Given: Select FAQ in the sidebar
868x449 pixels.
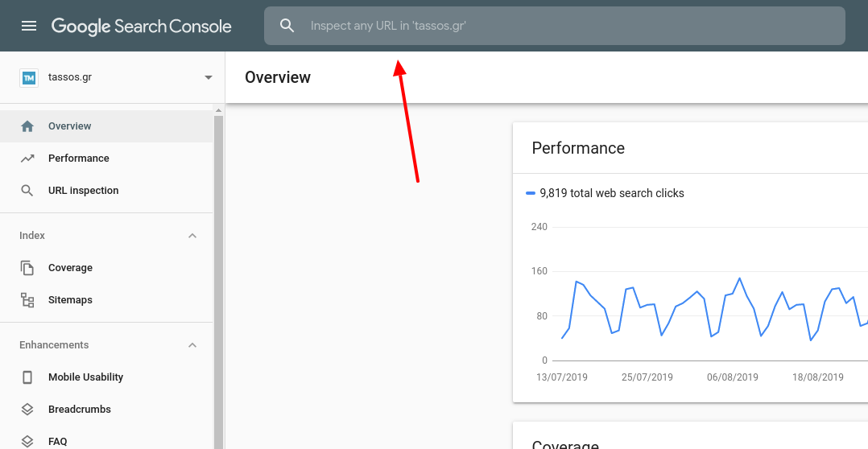Looking at the screenshot, I should (58, 441).
